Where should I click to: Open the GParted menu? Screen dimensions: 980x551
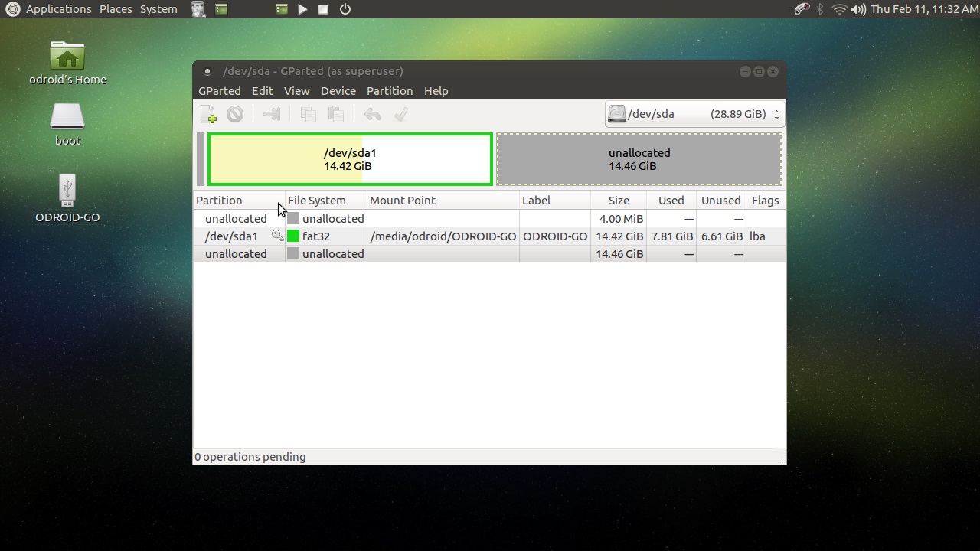(x=220, y=90)
